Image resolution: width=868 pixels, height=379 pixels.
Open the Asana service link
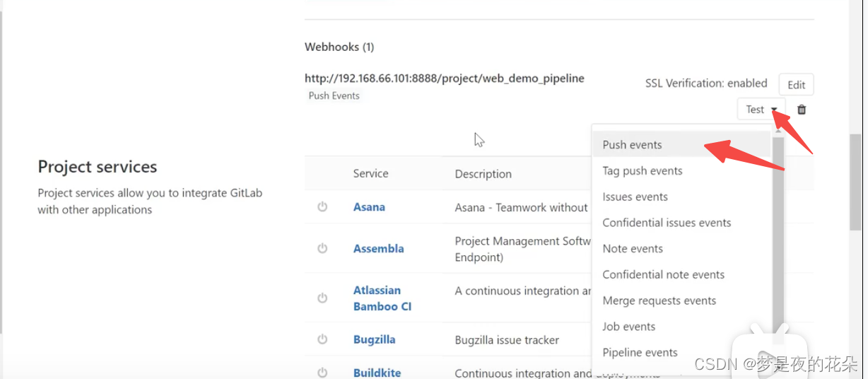click(x=369, y=207)
